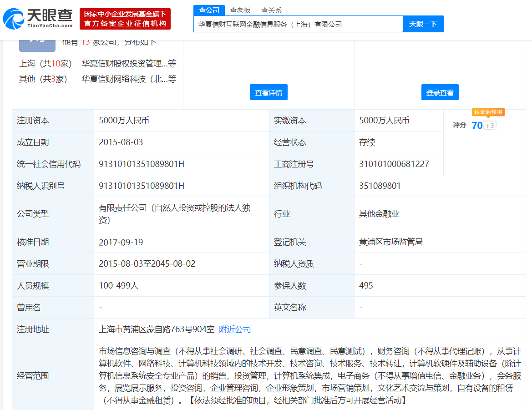532x410 pixels.
Task: Click 人员规模 value 100-499人
Action: (x=118, y=285)
